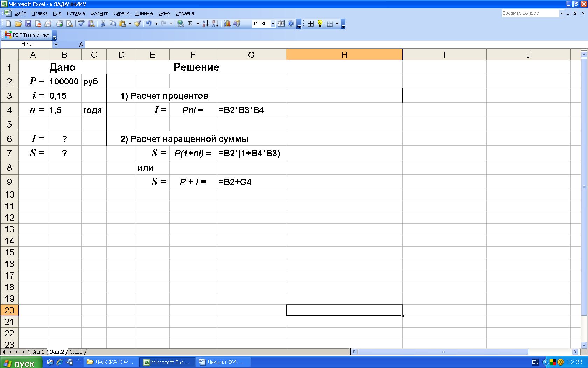Image resolution: width=588 pixels, height=368 pixels.
Task: Insert a hyperlink using the globe icon
Action: click(x=181, y=23)
